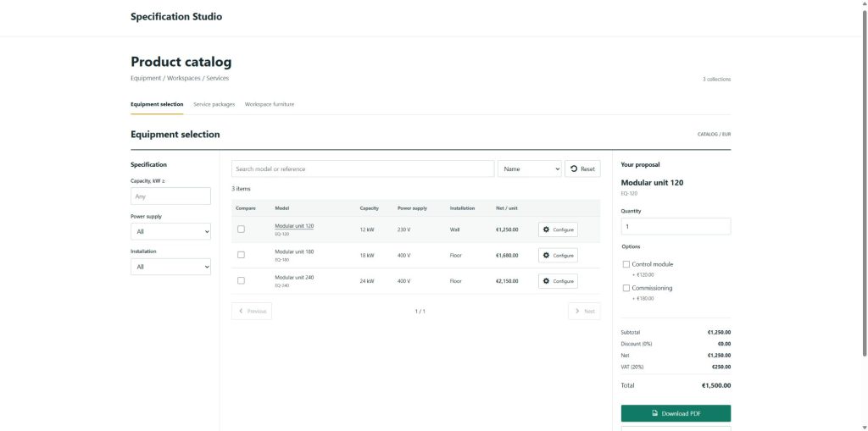Open the Power supply filter dropdown
The image size is (868, 431).
pos(170,231)
